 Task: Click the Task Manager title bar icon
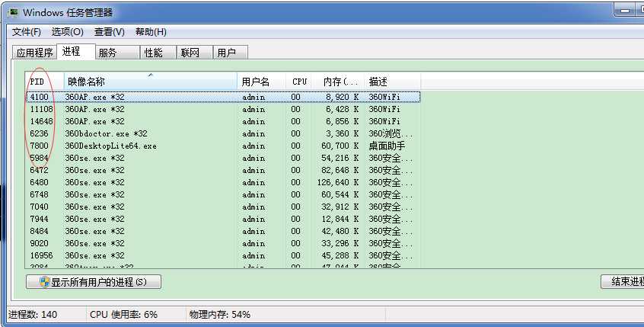click(14, 12)
